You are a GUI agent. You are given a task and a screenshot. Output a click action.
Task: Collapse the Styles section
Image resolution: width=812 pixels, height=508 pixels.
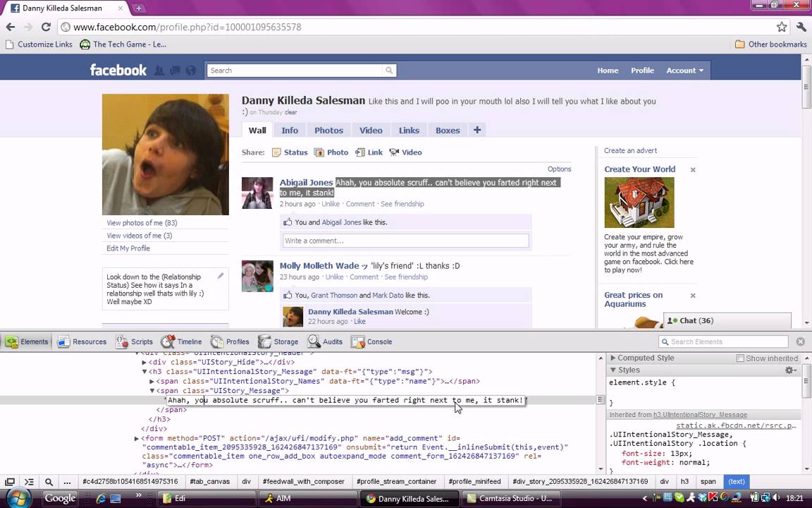613,370
